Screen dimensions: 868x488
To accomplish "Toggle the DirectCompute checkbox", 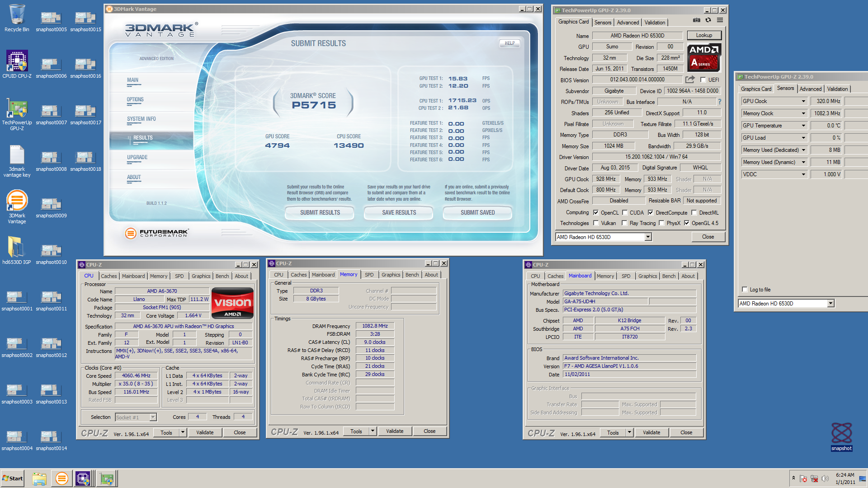I will tap(651, 213).
